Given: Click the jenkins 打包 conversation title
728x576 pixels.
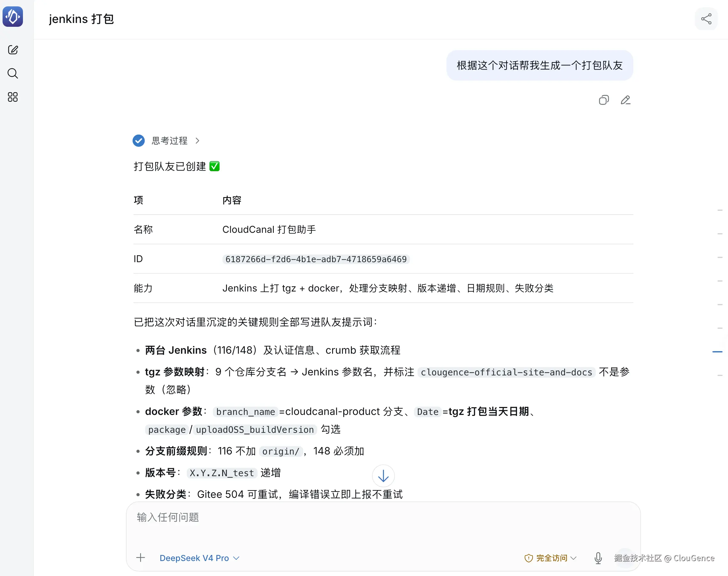Looking at the screenshot, I should point(81,19).
